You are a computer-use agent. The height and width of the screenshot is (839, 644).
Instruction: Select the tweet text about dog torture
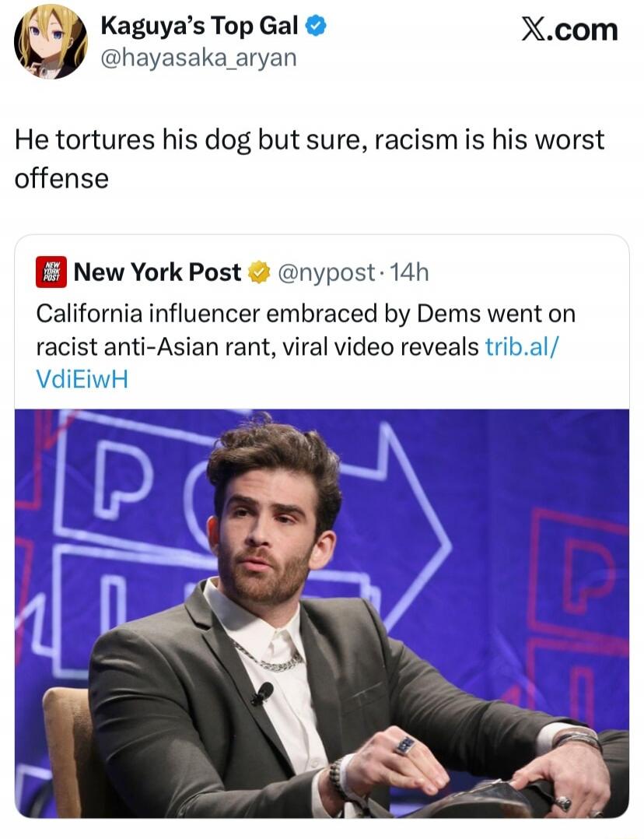point(309,139)
